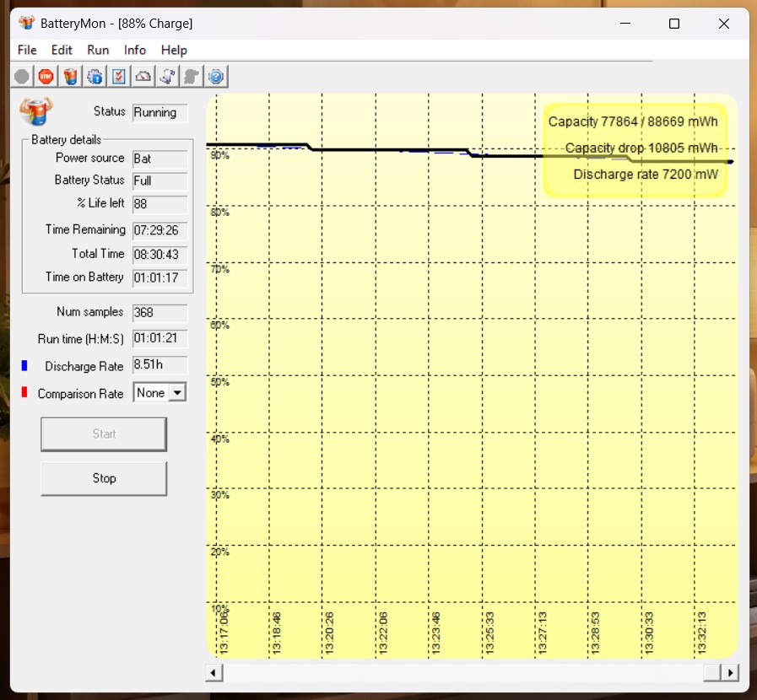Image resolution: width=757 pixels, height=700 pixels.
Task: Click the Power source field showing Bat
Action: [x=160, y=159]
